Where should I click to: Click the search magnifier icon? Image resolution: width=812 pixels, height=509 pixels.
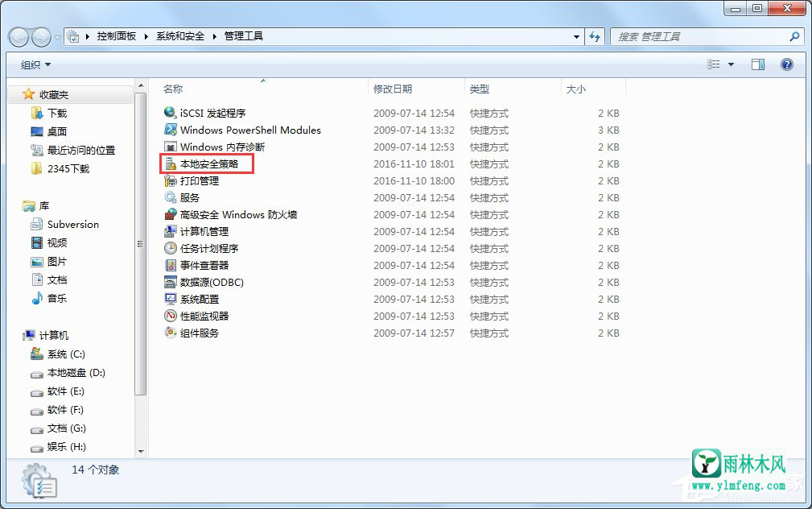(794, 36)
